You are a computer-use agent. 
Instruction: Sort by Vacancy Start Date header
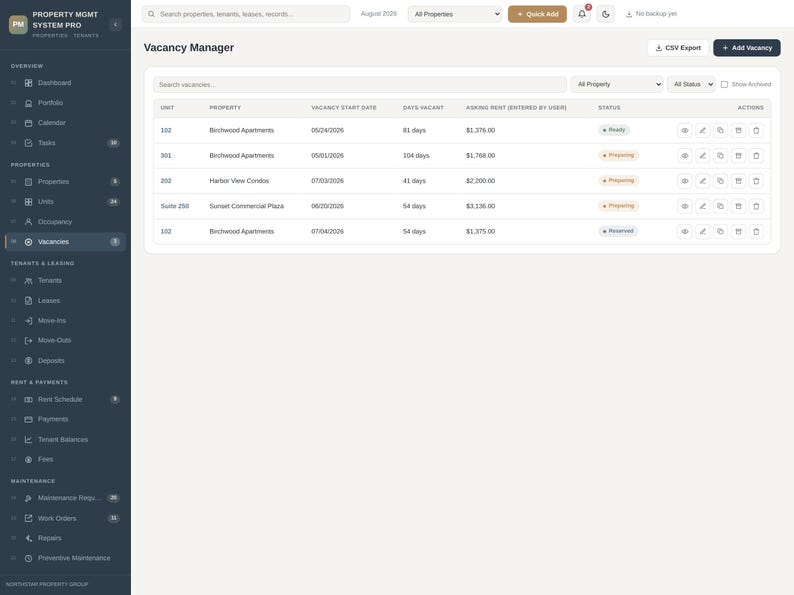click(x=344, y=108)
